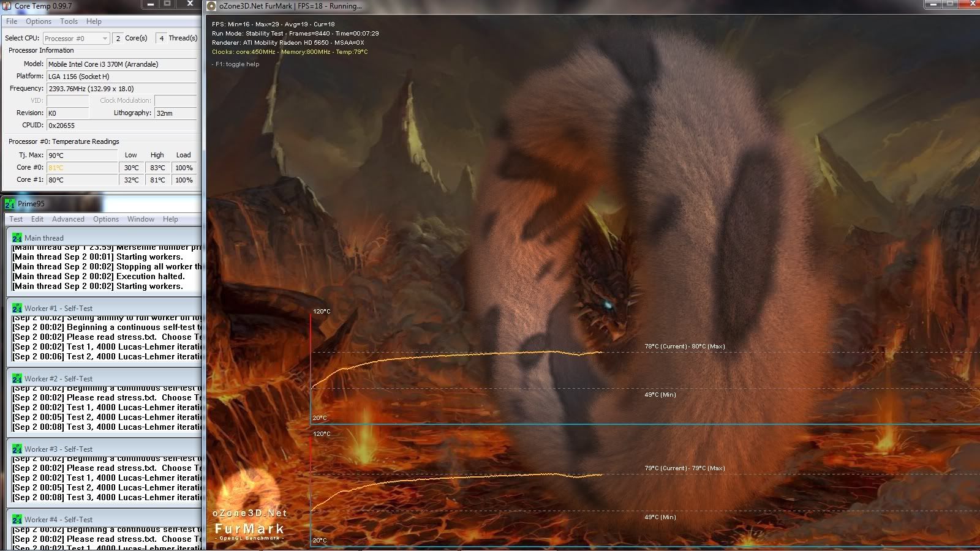This screenshot has width=980, height=551.
Task: Click the 'Clocks: core:450MHz' overlay line
Action: [290, 52]
